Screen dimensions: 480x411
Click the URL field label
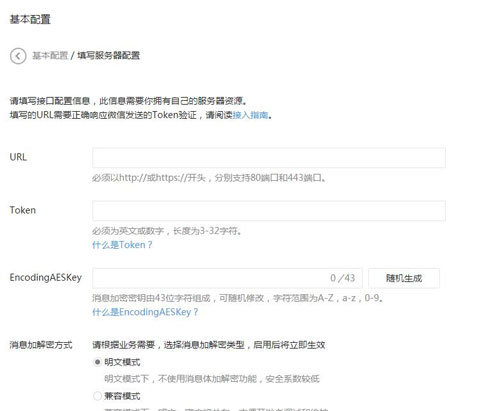tap(18, 157)
